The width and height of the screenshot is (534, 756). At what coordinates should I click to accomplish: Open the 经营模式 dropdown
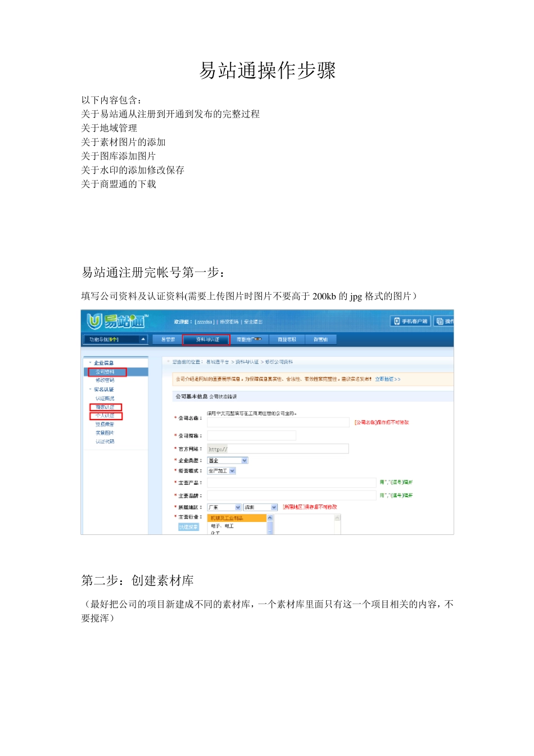pos(221,471)
